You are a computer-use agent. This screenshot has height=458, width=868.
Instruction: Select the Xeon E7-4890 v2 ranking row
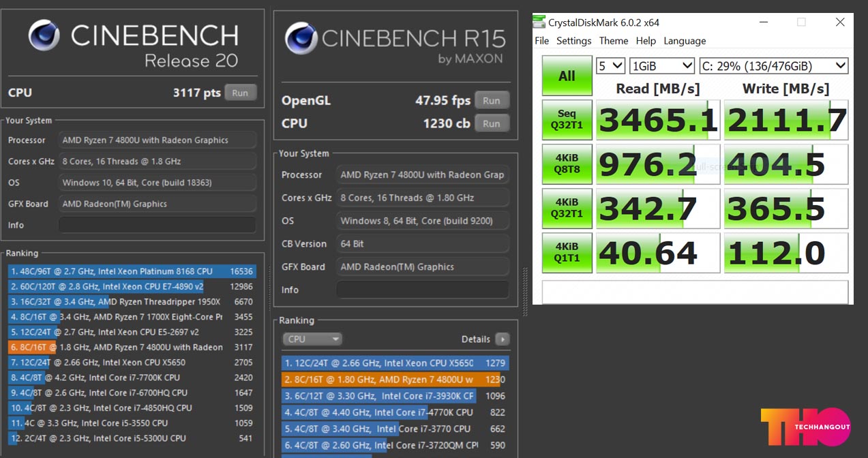point(132,286)
